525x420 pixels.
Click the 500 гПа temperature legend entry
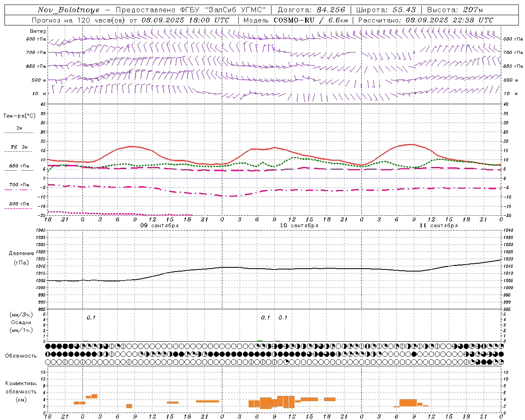coord(19,205)
